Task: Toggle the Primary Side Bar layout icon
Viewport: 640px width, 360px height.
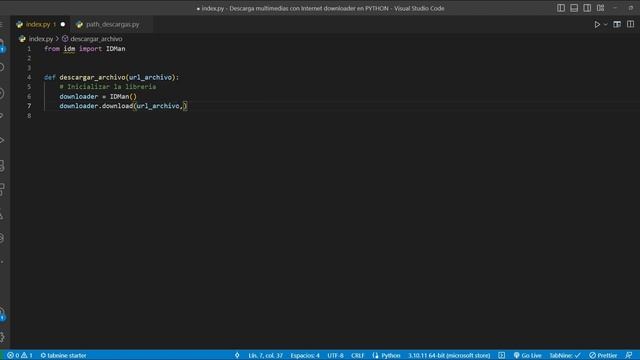Action: 561,8
